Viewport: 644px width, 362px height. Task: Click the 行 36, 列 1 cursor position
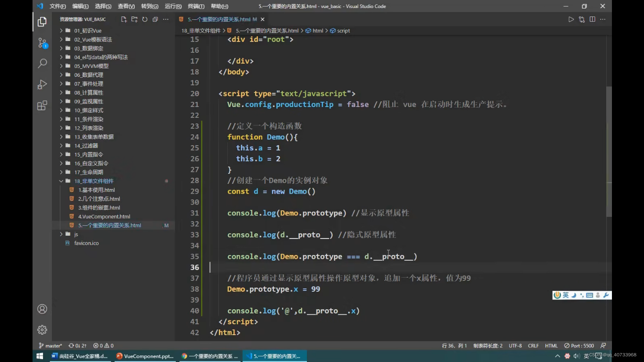454,346
